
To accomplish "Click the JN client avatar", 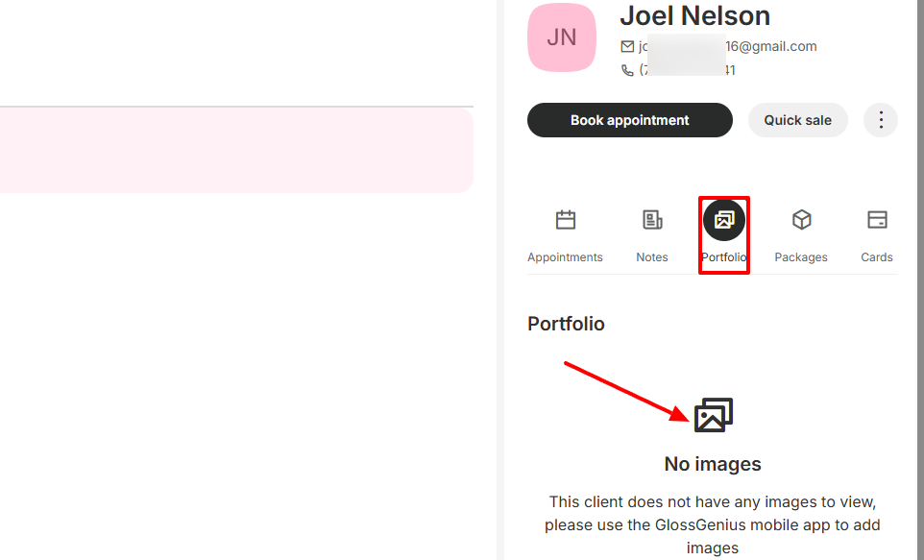I will 562,37.
